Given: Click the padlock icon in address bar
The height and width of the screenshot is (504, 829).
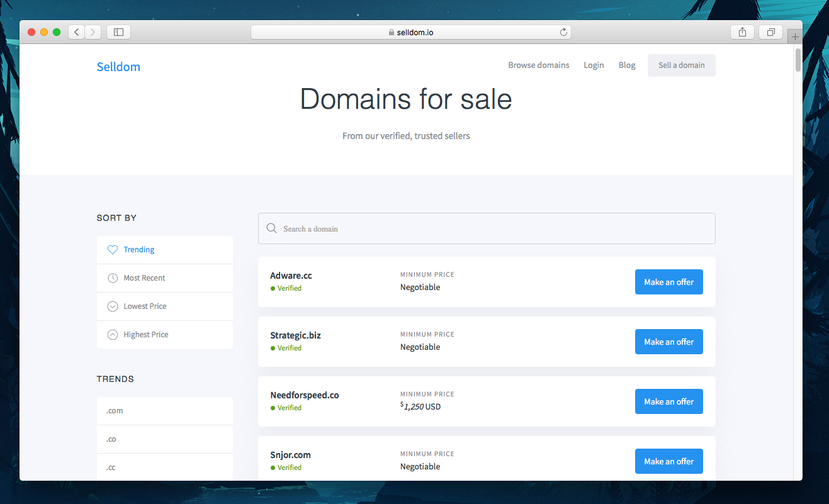Looking at the screenshot, I should pyautogui.click(x=391, y=32).
